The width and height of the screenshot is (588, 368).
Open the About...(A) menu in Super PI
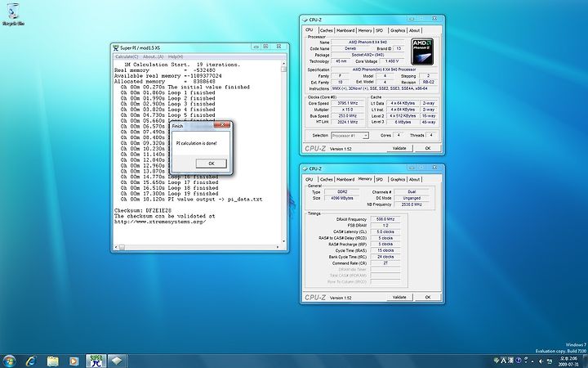[153, 56]
